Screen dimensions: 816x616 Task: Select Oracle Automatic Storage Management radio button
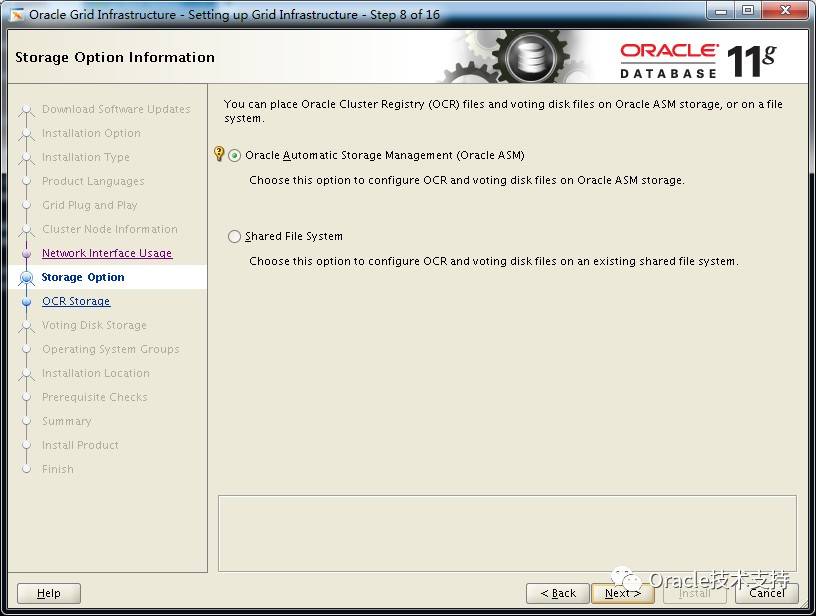point(234,156)
